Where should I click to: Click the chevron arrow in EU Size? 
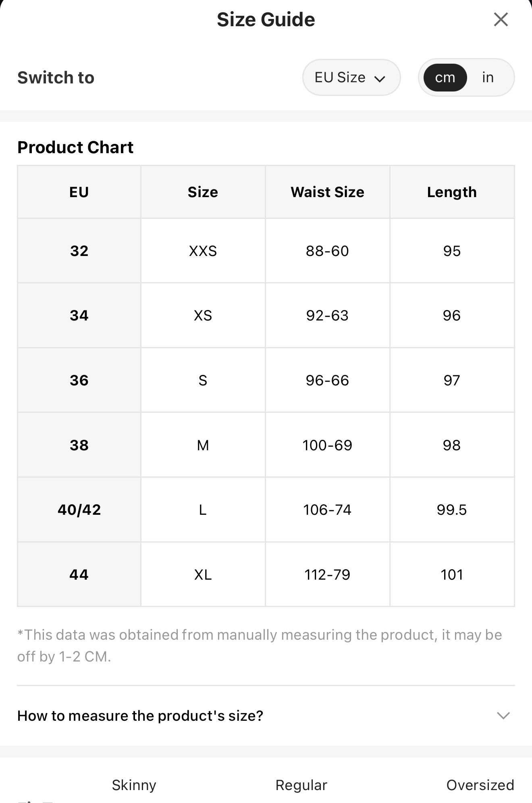click(x=380, y=79)
